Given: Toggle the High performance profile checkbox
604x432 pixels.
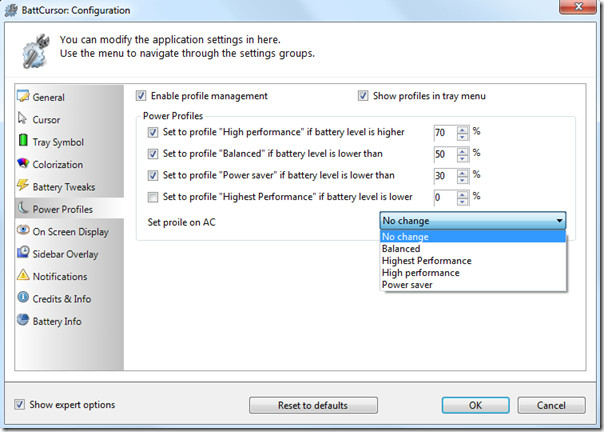Looking at the screenshot, I should pyautogui.click(x=153, y=132).
